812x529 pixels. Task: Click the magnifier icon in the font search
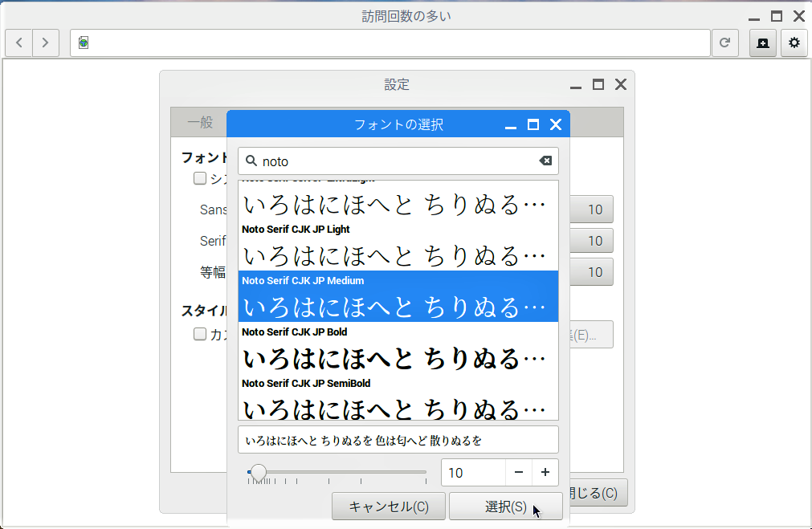click(251, 161)
